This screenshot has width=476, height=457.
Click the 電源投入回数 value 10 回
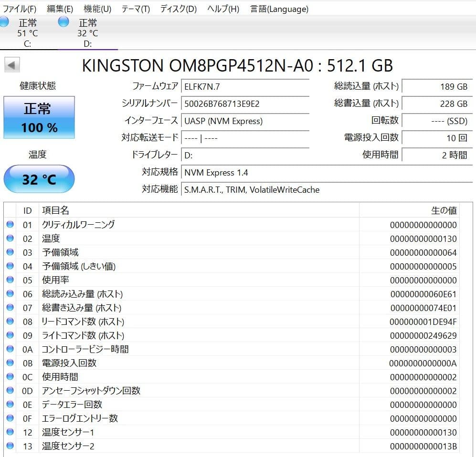point(437,138)
